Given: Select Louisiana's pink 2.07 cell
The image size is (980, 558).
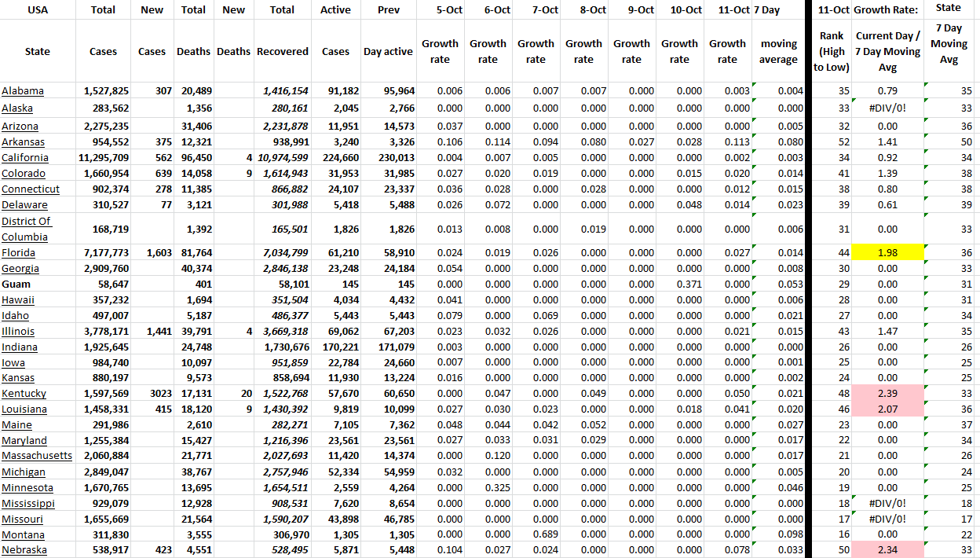Looking at the screenshot, I should pyautogui.click(x=888, y=409).
